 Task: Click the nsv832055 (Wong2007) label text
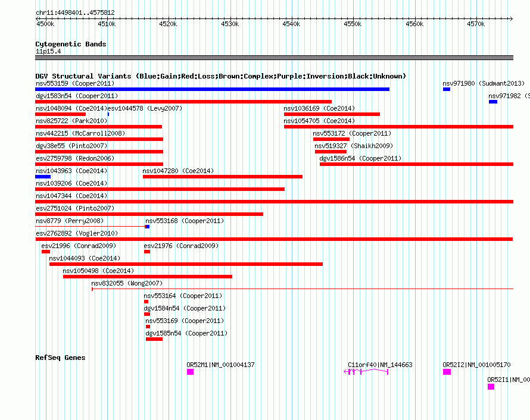pos(127,283)
